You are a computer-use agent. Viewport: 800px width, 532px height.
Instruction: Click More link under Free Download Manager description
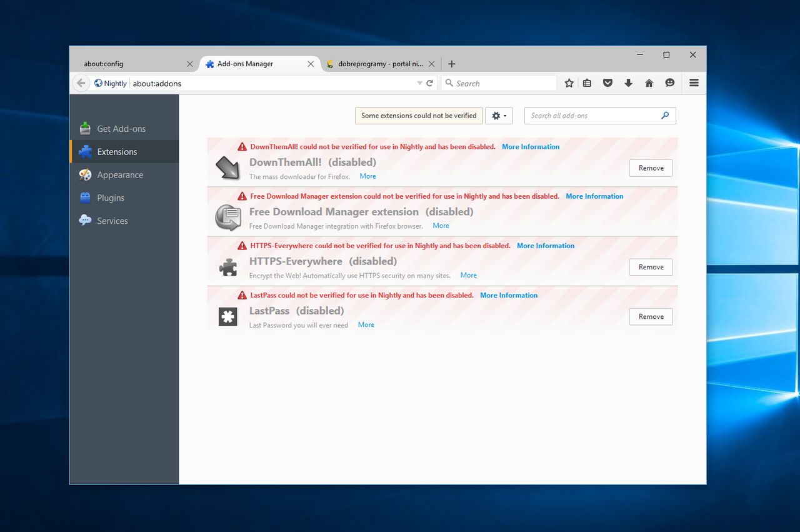click(441, 226)
